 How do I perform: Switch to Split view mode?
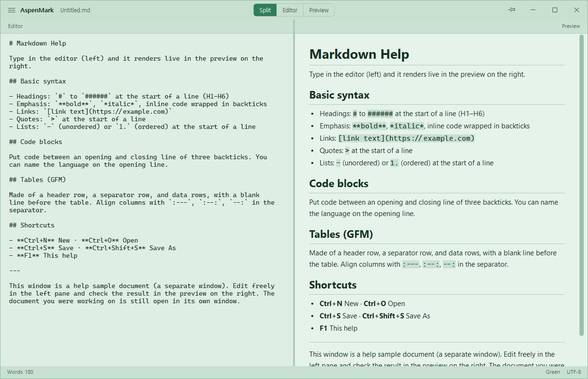point(265,10)
